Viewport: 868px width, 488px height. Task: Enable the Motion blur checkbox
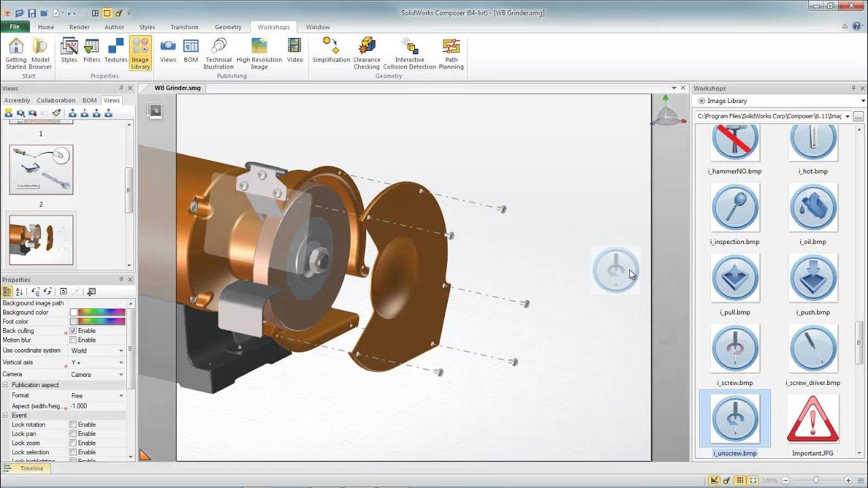73,340
